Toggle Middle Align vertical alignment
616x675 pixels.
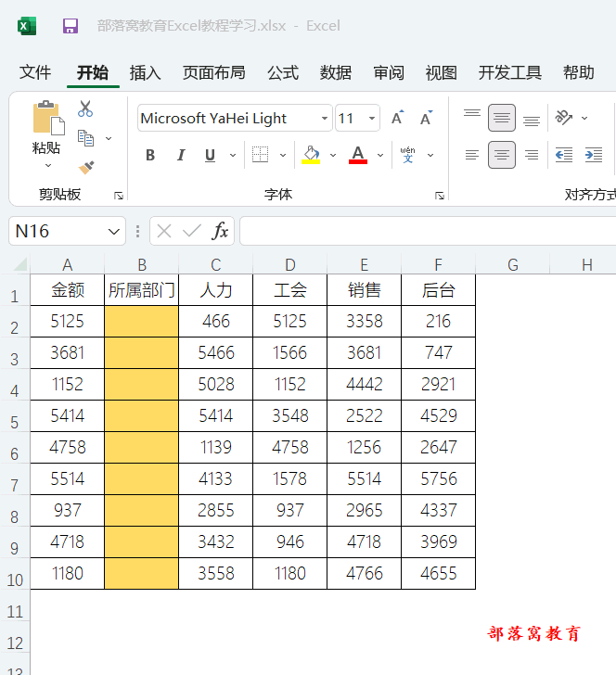pyautogui.click(x=502, y=118)
